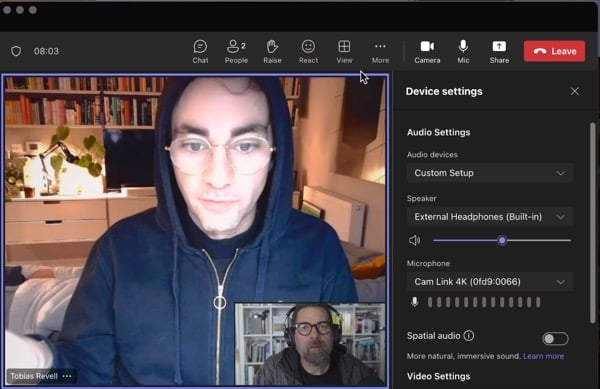
Task: Toggle the Camera in the toolbar
Action: [427, 51]
